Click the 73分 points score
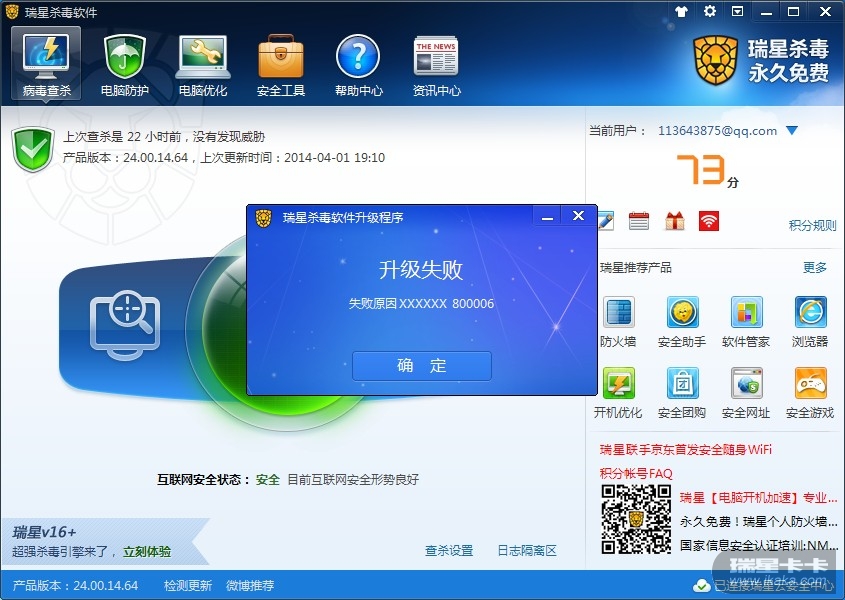 (x=707, y=170)
